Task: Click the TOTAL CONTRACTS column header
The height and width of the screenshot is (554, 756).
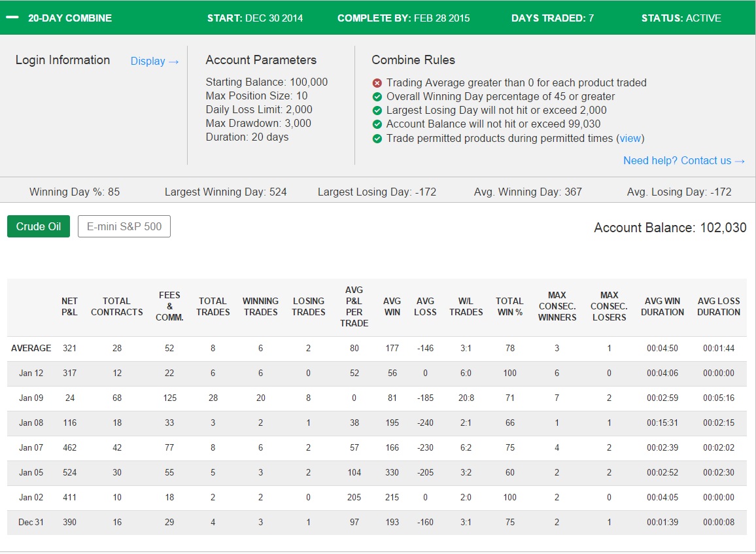Action: point(116,306)
